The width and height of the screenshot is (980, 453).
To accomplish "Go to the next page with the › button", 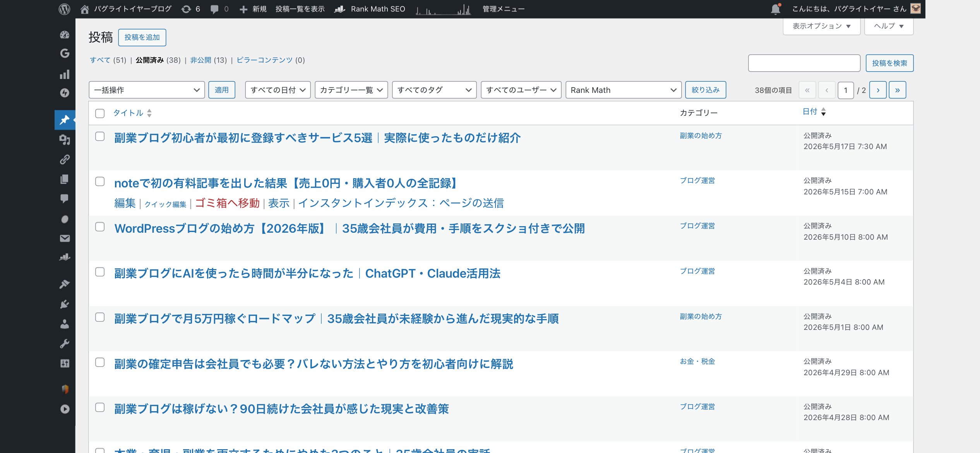I will pyautogui.click(x=878, y=90).
